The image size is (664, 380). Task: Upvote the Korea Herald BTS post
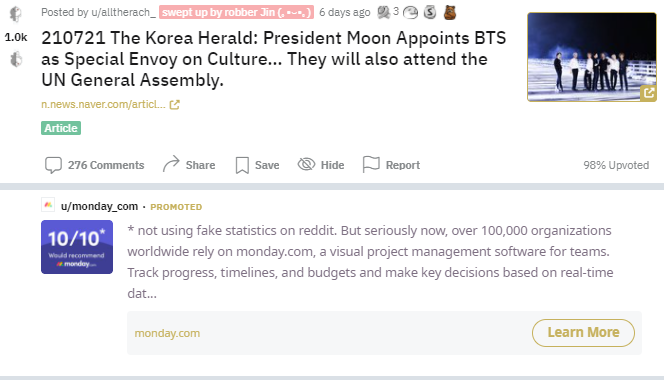click(x=16, y=14)
